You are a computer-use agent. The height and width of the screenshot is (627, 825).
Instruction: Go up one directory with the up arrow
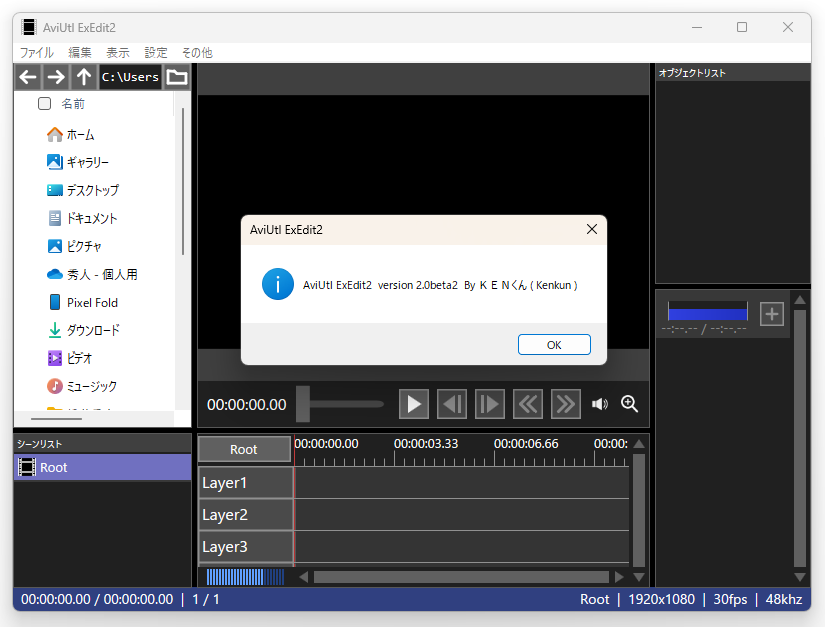coord(84,76)
